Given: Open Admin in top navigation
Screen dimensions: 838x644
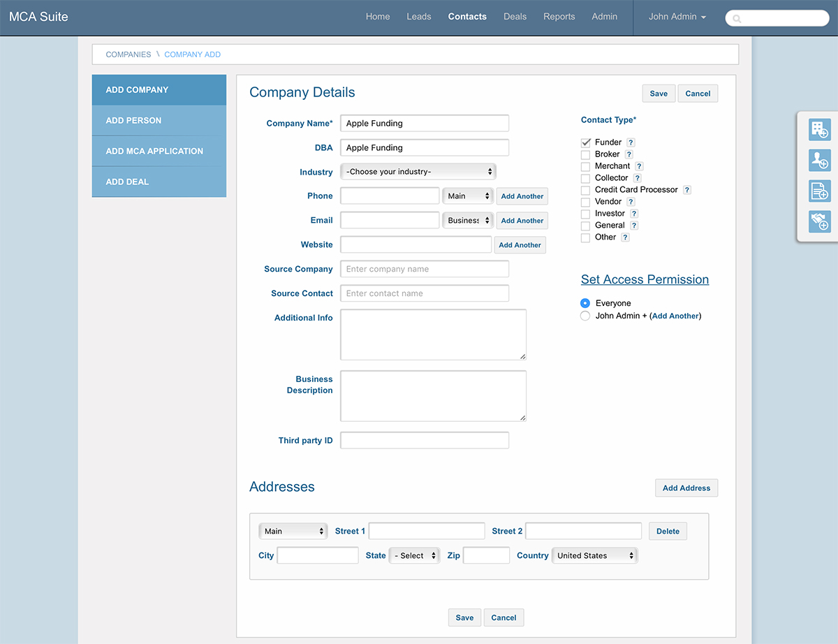Looking at the screenshot, I should [605, 17].
